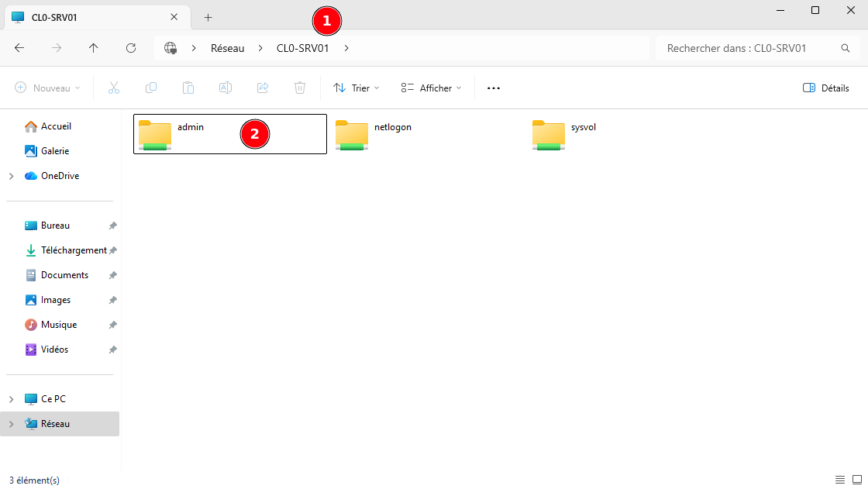Unpin Documents using its pin icon
868x489 pixels.
point(113,275)
